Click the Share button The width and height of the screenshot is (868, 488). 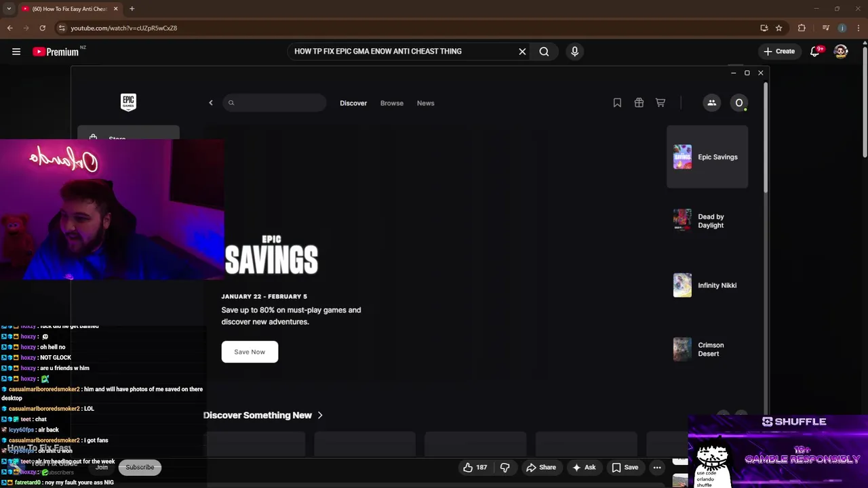pyautogui.click(x=541, y=468)
